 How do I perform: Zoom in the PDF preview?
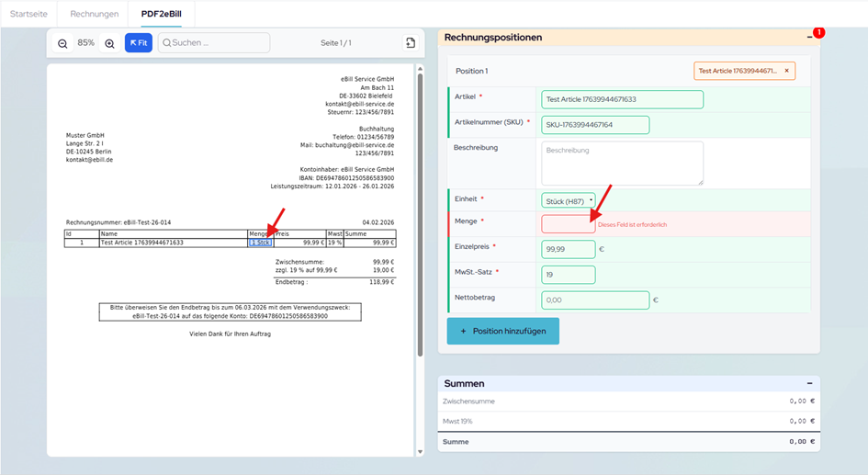click(109, 43)
